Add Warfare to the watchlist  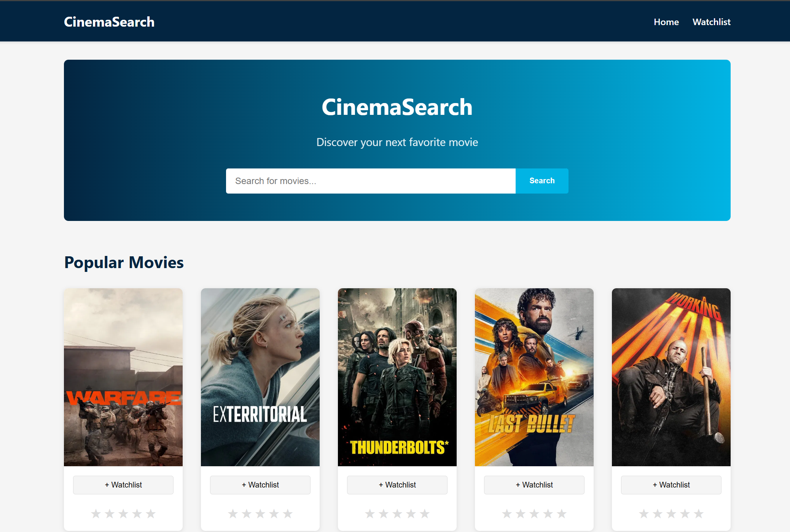click(123, 485)
